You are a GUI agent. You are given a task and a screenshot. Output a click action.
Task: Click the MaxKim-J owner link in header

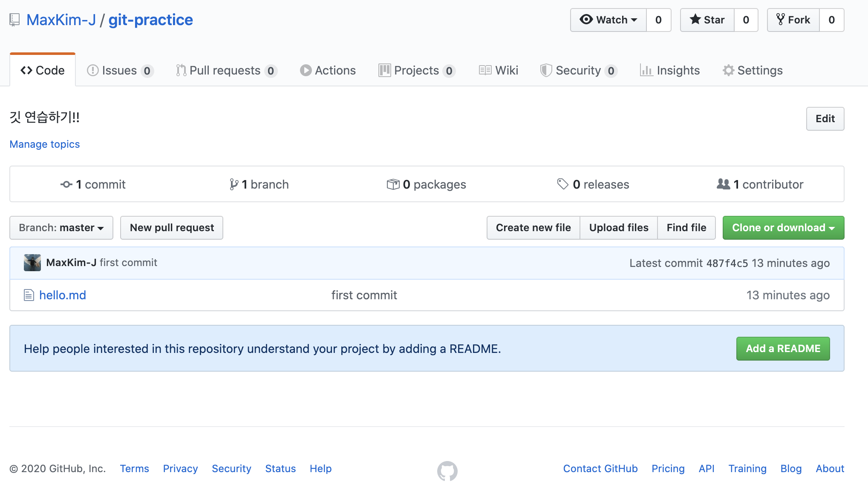point(61,20)
